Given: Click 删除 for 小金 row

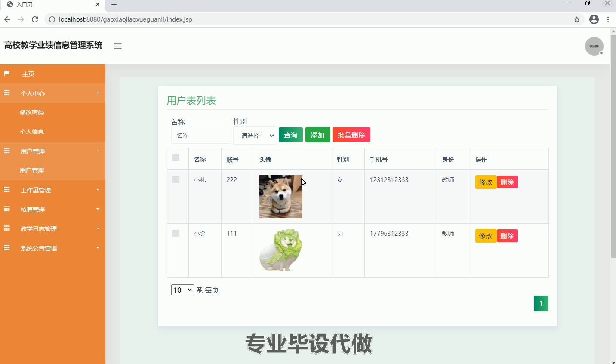Looking at the screenshot, I should 507,236.
